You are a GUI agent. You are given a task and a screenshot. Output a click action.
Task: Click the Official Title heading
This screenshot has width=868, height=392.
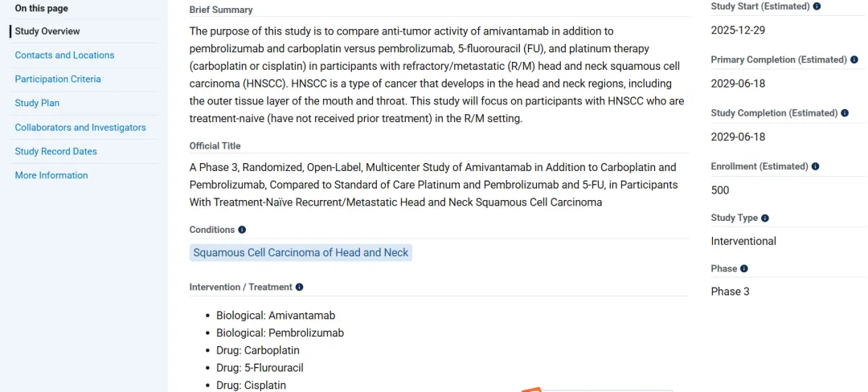pos(215,145)
